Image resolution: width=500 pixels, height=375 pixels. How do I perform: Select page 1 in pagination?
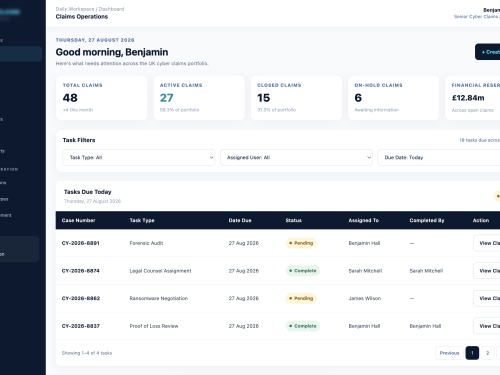click(472, 353)
